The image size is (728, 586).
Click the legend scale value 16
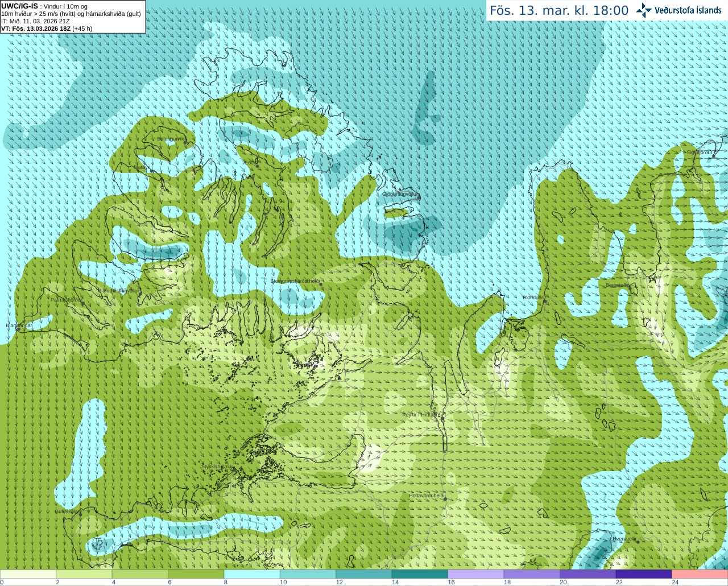click(x=452, y=582)
